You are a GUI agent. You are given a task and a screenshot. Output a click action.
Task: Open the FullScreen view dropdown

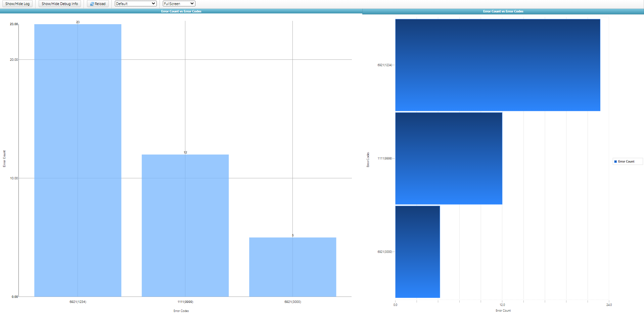coord(178,4)
